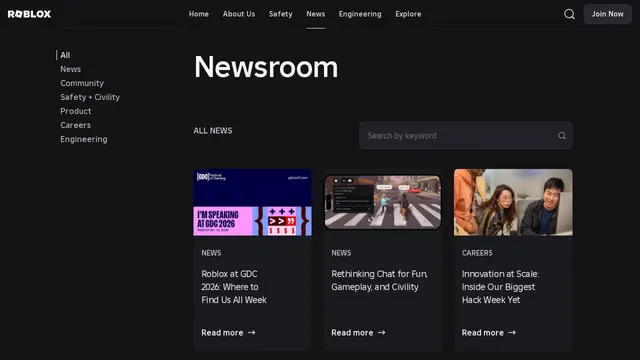Focus the Search by keyword field
The height and width of the screenshot is (360, 640).
466,136
